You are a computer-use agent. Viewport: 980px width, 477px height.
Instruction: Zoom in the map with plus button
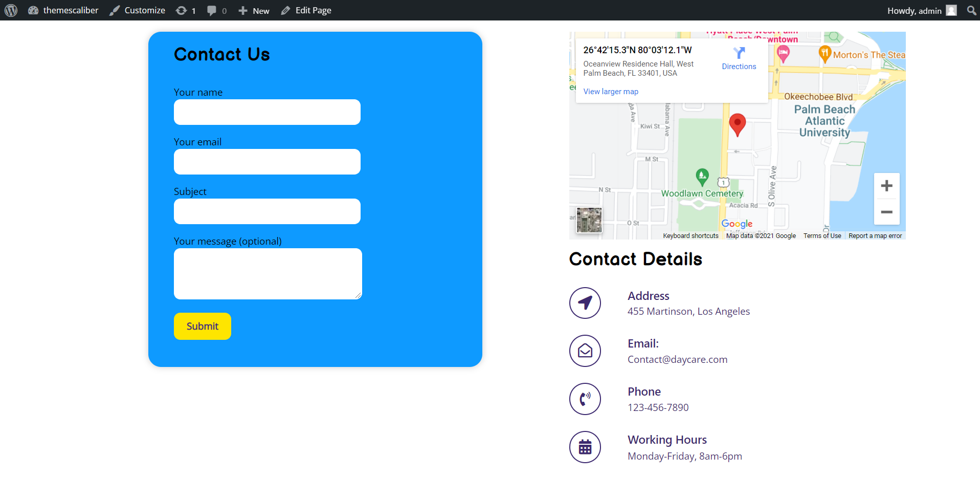(x=886, y=186)
